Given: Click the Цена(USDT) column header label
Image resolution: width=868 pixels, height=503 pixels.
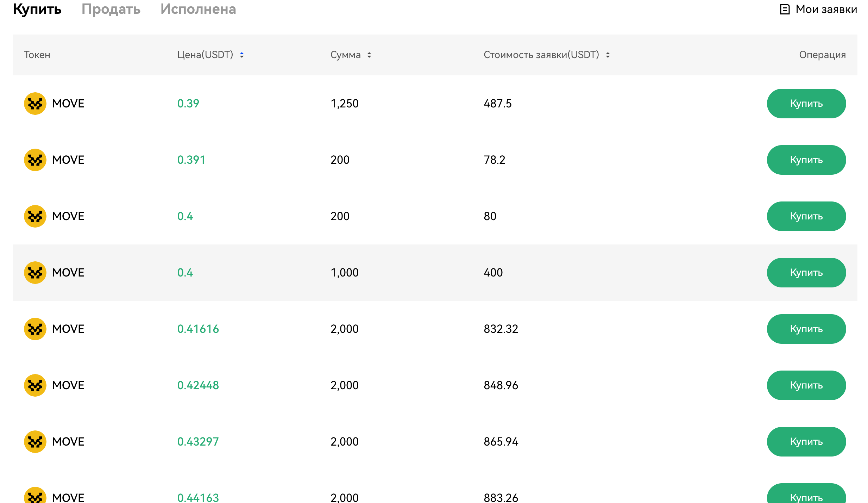Looking at the screenshot, I should point(205,55).
